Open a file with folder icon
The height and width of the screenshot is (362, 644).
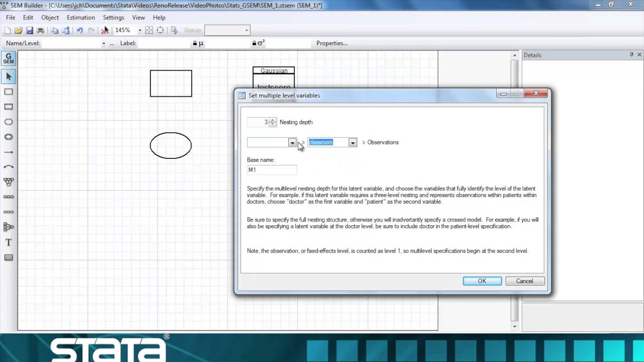click(x=19, y=30)
